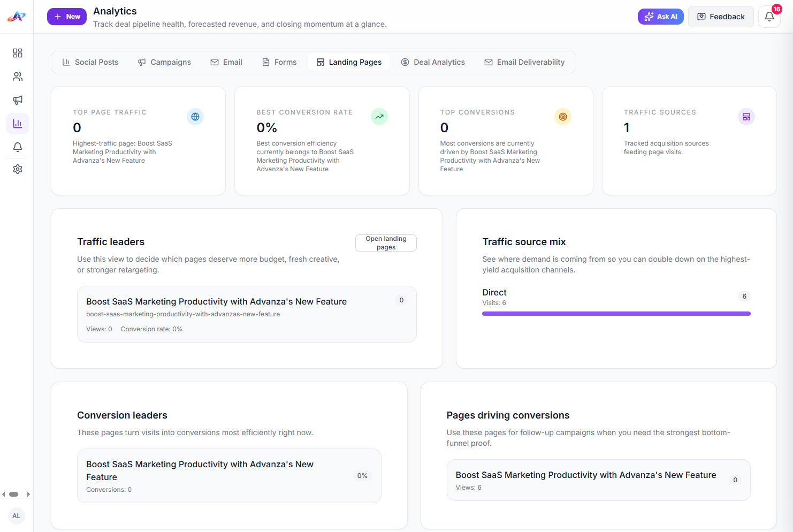The image size is (793, 532).
Task: Click the boost-saas-marketing-productivity slug text
Action: click(x=183, y=314)
